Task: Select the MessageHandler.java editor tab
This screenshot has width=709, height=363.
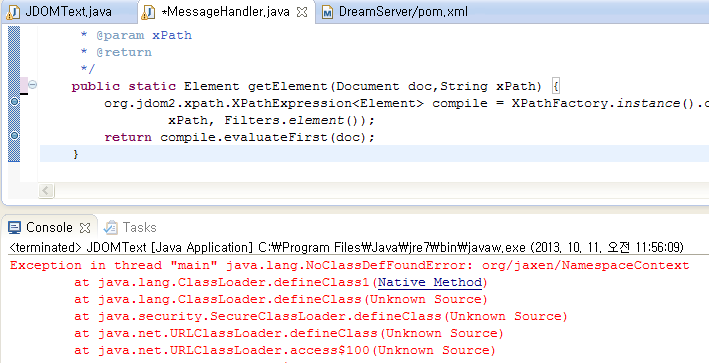Action: 225,12
